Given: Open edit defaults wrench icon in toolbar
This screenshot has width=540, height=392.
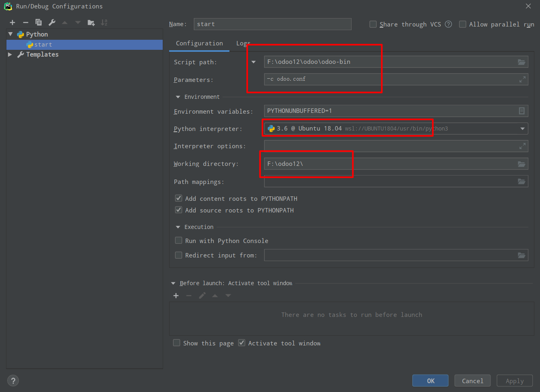Looking at the screenshot, I should 52,22.
